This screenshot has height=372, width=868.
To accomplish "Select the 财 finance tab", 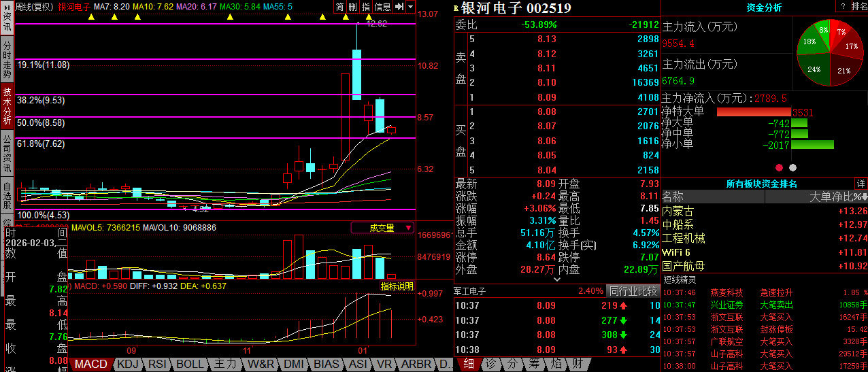I will [577, 364].
